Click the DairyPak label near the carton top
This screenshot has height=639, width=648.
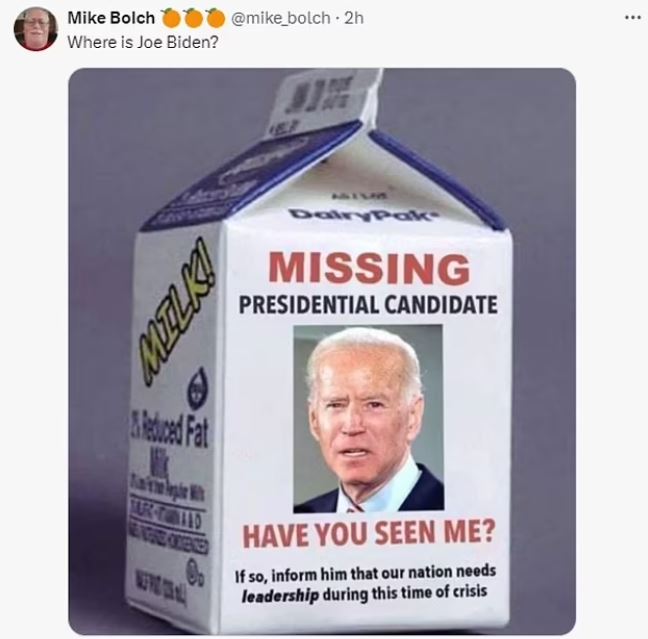361,215
